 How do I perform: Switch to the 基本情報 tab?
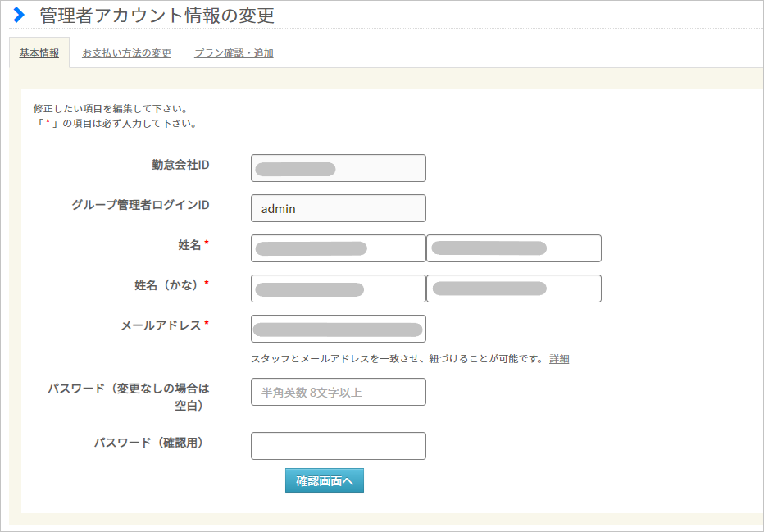coord(39,53)
